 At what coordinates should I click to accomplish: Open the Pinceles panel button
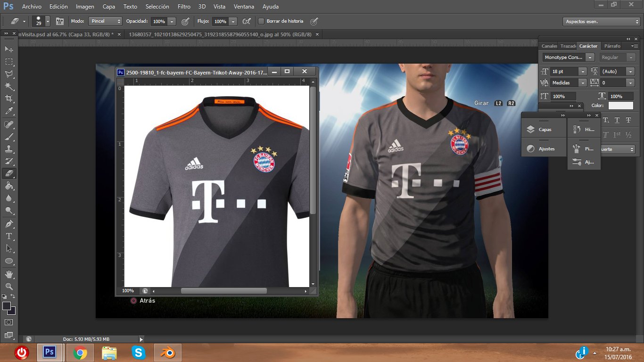click(584, 148)
